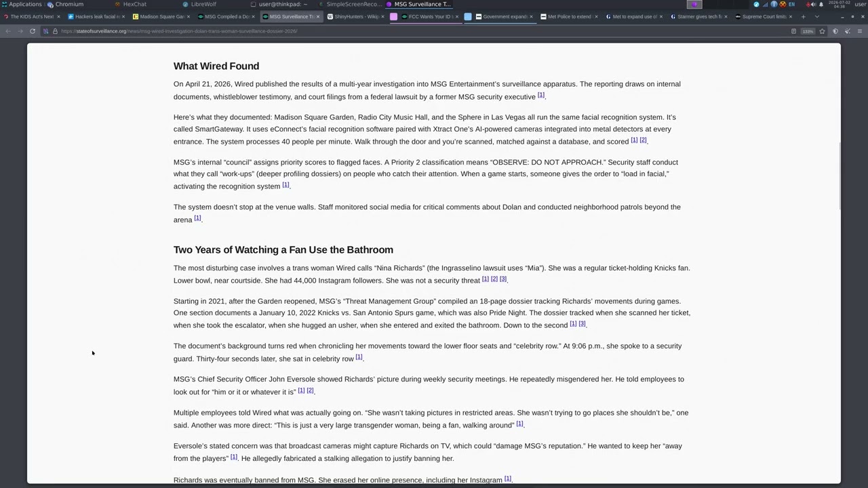
Task: Open citation [2] after 'or whatever it is'
Action: click(310, 390)
